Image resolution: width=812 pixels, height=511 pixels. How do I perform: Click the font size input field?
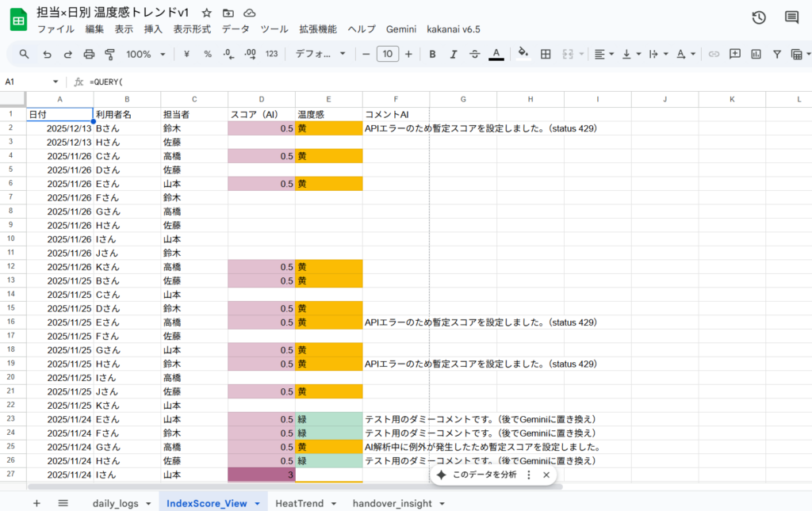click(x=387, y=54)
